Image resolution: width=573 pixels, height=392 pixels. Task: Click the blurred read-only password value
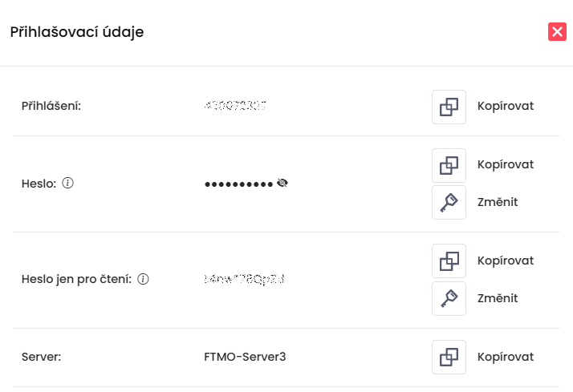point(245,279)
